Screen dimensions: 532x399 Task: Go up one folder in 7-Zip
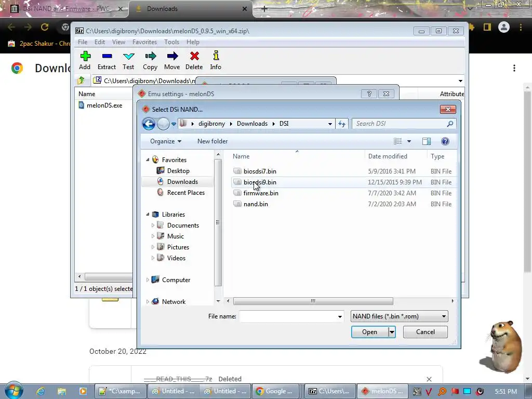click(x=81, y=81)
